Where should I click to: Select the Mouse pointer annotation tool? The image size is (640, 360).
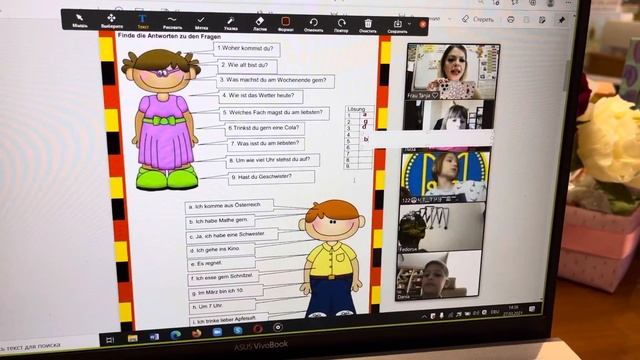pos(80,21)
